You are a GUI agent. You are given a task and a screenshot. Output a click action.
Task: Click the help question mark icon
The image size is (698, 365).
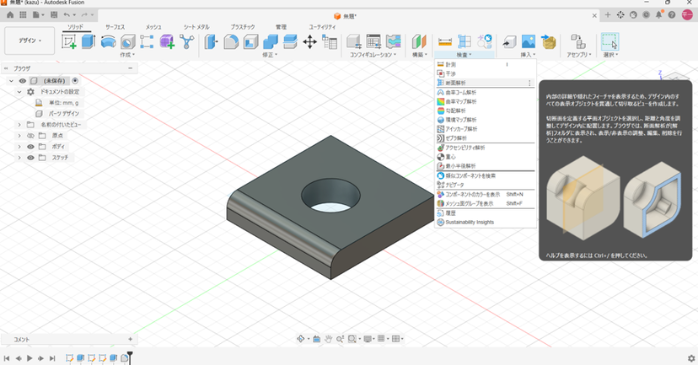pos(672,15)
